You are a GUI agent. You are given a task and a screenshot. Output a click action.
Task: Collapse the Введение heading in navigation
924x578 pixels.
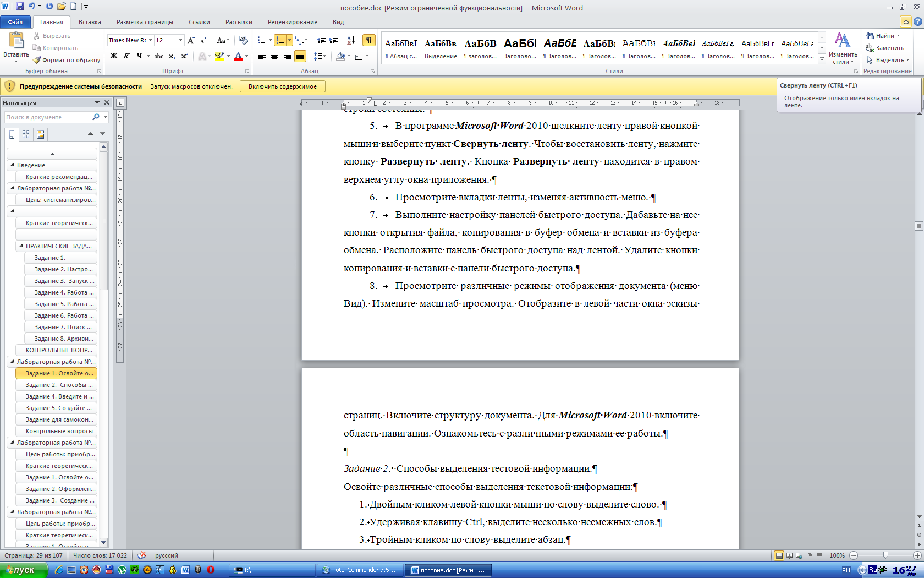click(x=13, y=165)
